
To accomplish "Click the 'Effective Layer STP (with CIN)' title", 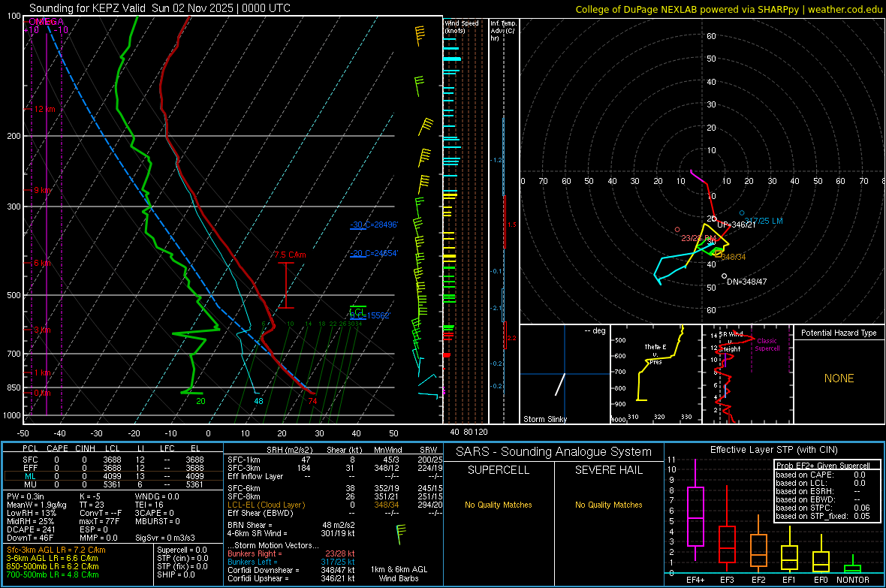I will [773, 450].
